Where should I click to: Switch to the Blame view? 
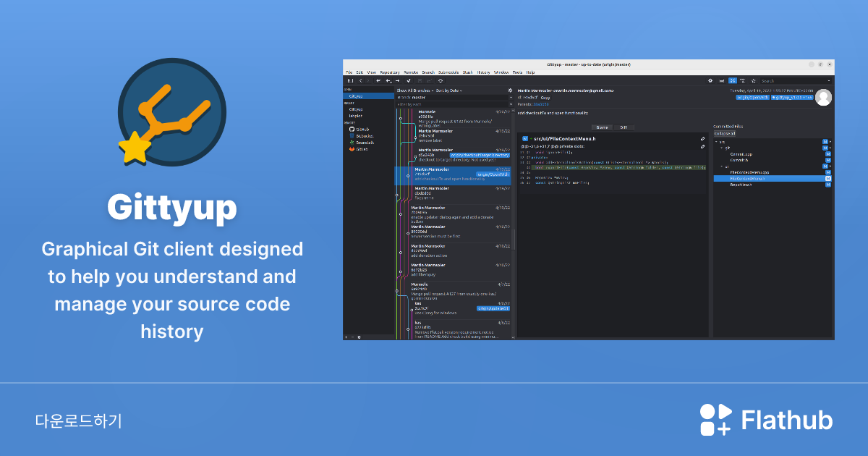click(602, 127)
